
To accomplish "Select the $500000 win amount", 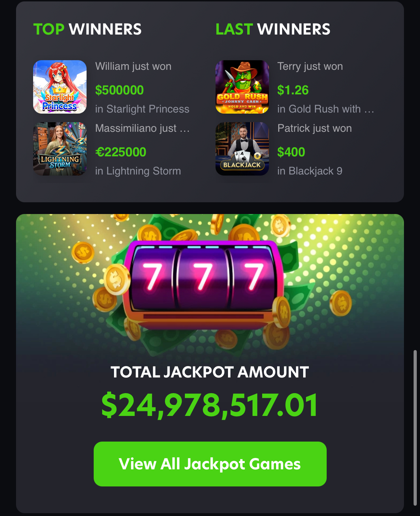I will (x=119, y=90).
